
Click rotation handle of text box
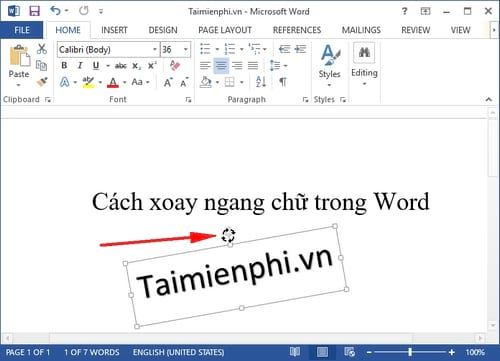(x=228, y=235)
